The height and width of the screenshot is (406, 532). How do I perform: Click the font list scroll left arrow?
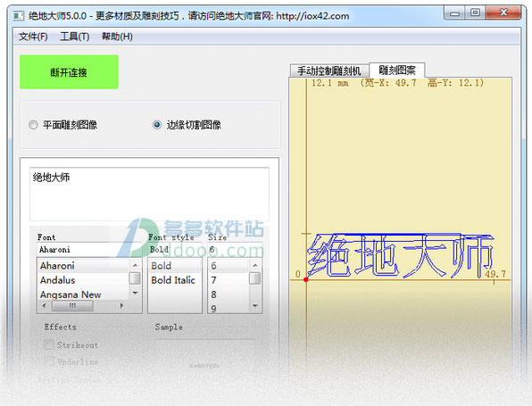pyautogui.click(x=44, y=305)
